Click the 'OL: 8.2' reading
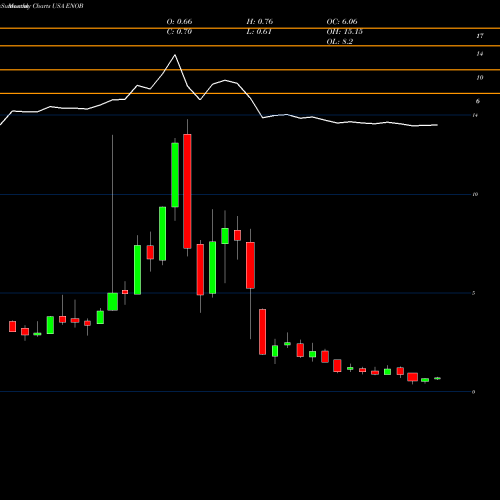The width and height of the screenshot is (500, 500). 340,42
